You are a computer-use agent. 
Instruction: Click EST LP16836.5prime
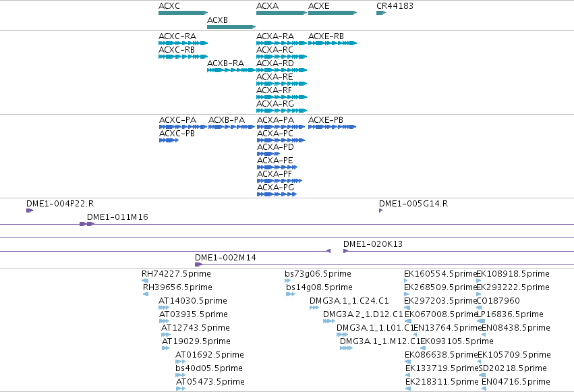[x=481, y=321]
